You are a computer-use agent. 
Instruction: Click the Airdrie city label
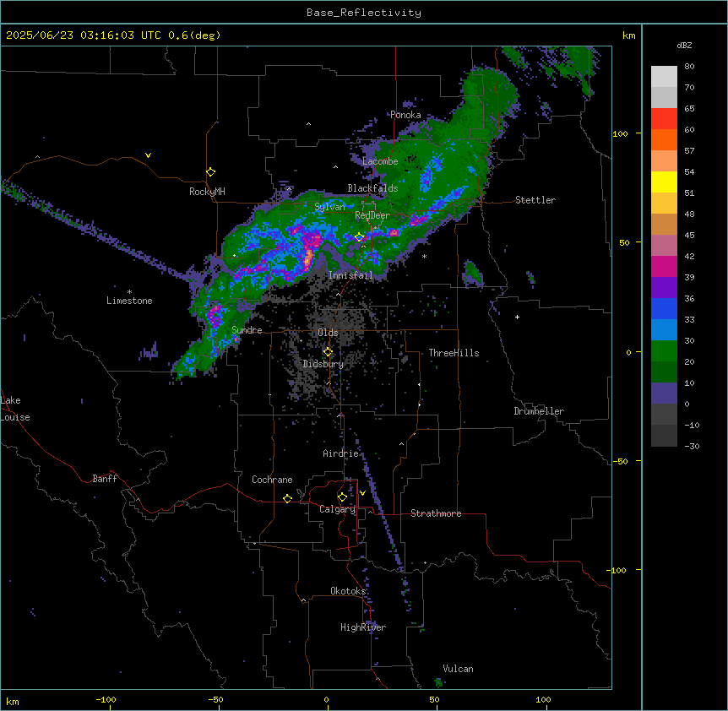pyautogui.click(x=341, y=453)
